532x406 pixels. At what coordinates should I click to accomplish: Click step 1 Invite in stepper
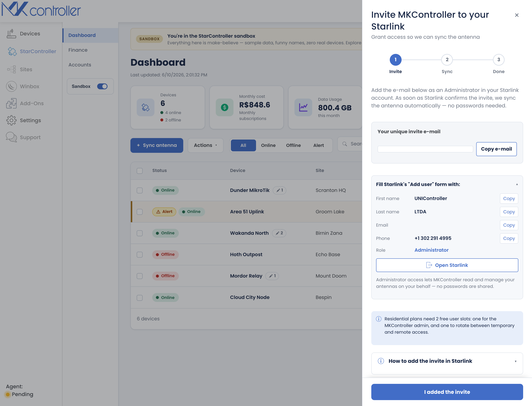(395, 60)
